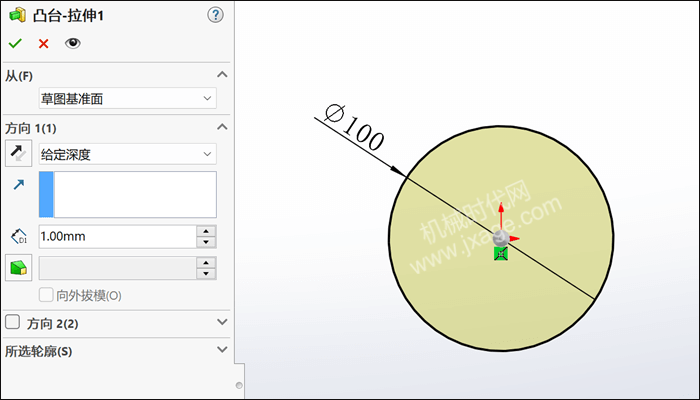This screenshot has height=400, width=700.
Task: Click the D1 depth icon
Action: pyautogui.click(x=19, y=236)
